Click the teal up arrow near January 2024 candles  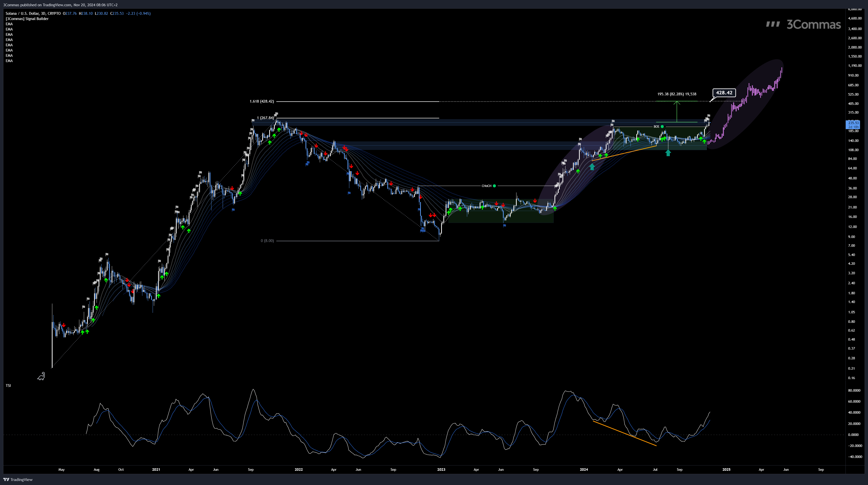pos(592,166)
